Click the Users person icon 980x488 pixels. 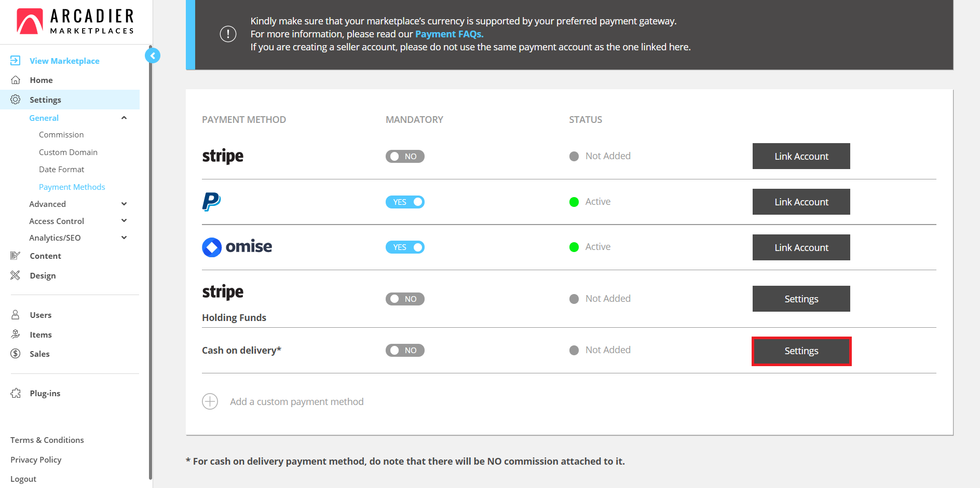pyautogui.click(x=16, y=315)
